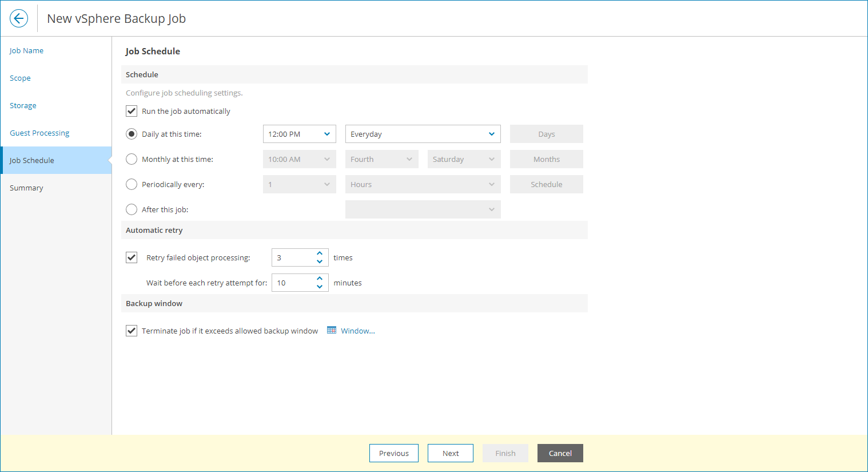Uncheck Run the job automatically
Viewport: 868px width, 472px height.
132,111
